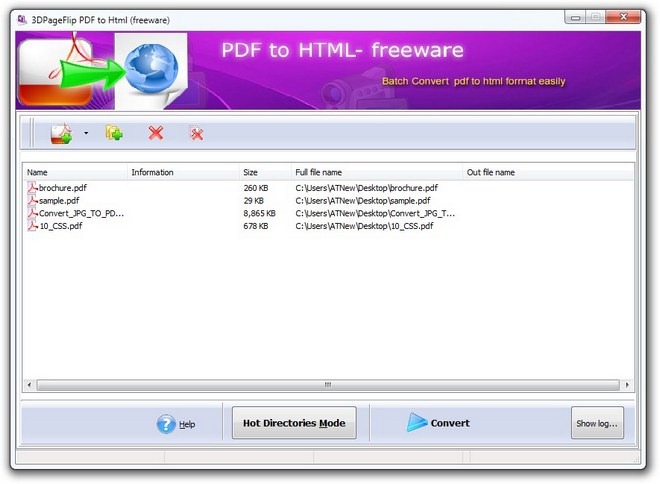Viewport: 660px width, 484px height.
Task: Click the Full file name column header
Action: tap(376, 172)
